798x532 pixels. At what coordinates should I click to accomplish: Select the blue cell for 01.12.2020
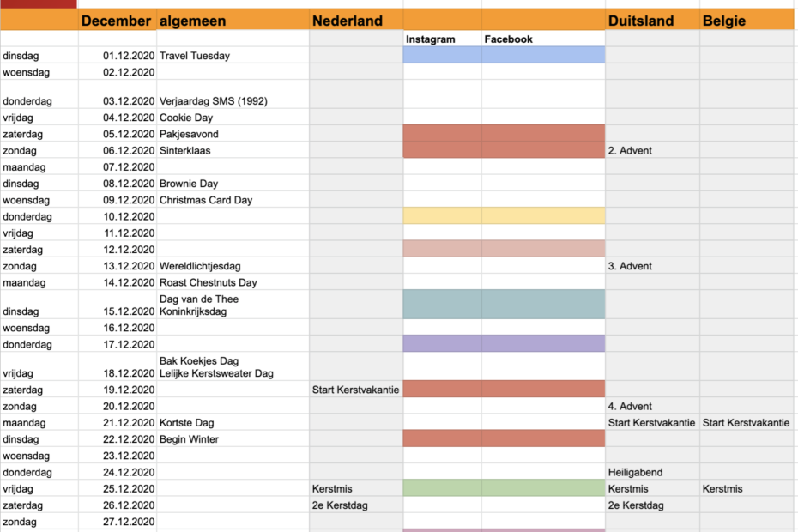click(x=504, y=55)
